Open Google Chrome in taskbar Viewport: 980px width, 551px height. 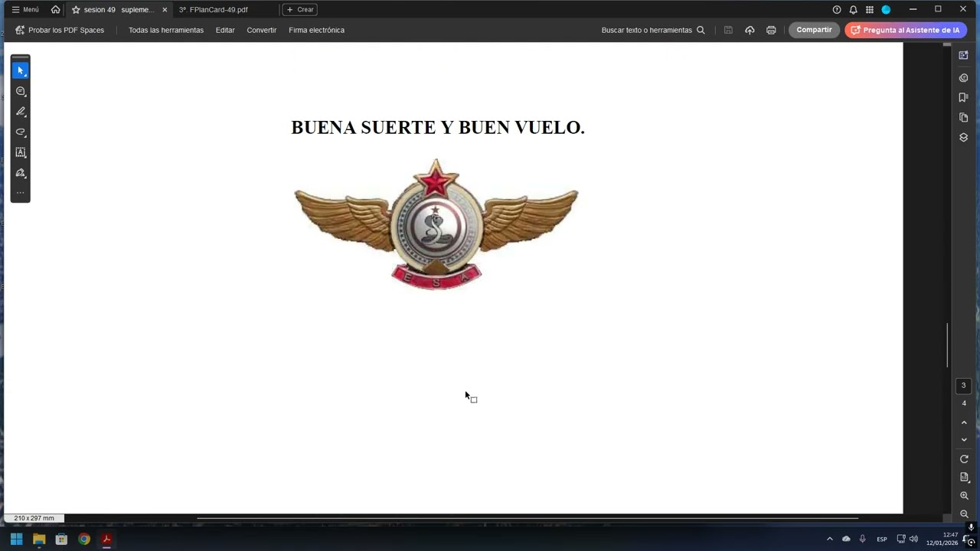(x=84, y=539)
